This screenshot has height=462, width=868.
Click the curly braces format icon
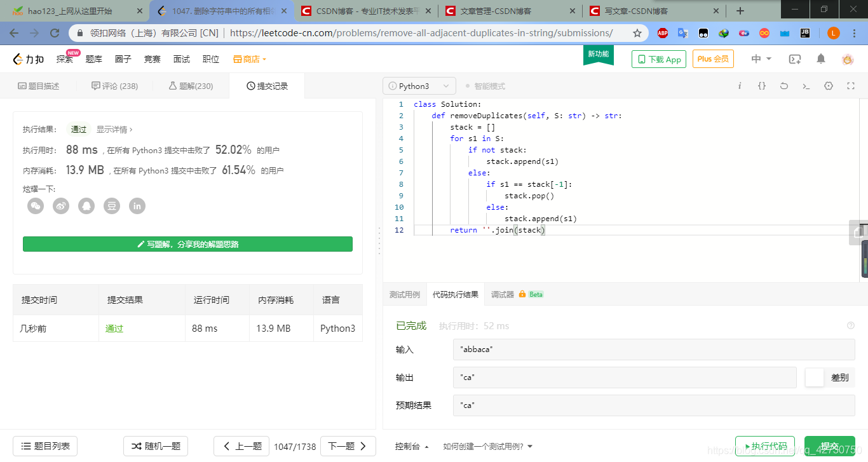coord(762,86)
